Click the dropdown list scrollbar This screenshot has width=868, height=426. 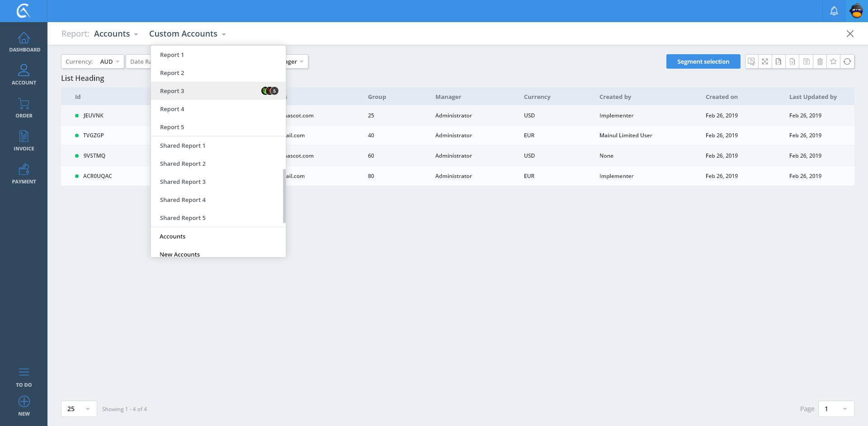284,196
